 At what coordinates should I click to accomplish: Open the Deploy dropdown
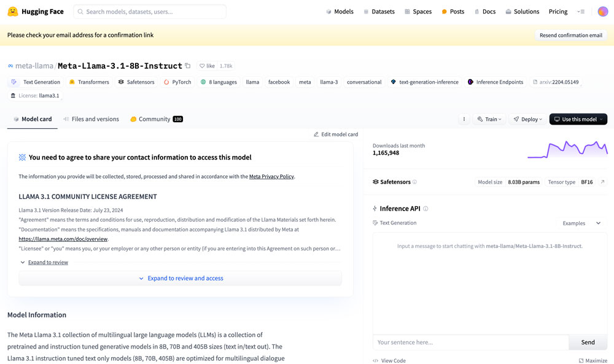[x=528, y=119]
